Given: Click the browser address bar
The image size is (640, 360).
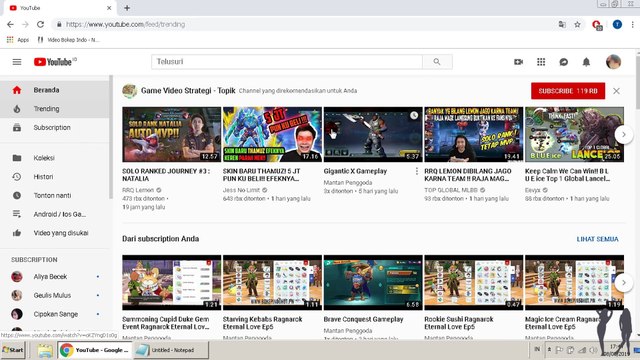Looking at the screenshot, I should pyautogui.click(x=306, y=24).
